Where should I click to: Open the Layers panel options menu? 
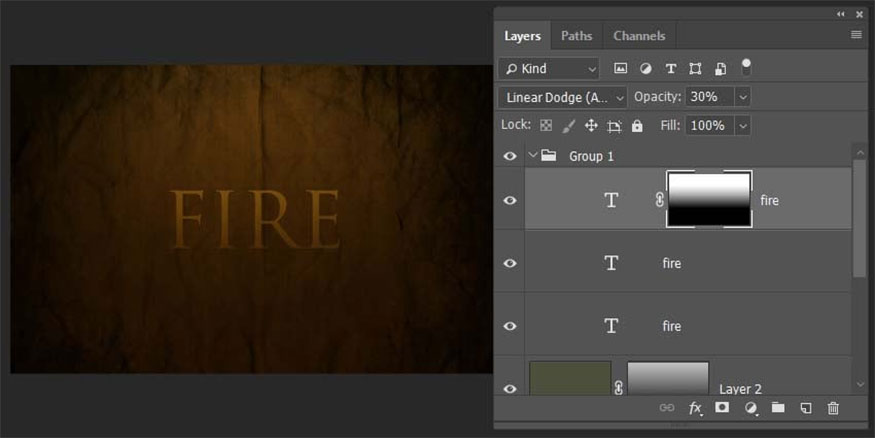(x=856, y=35)
